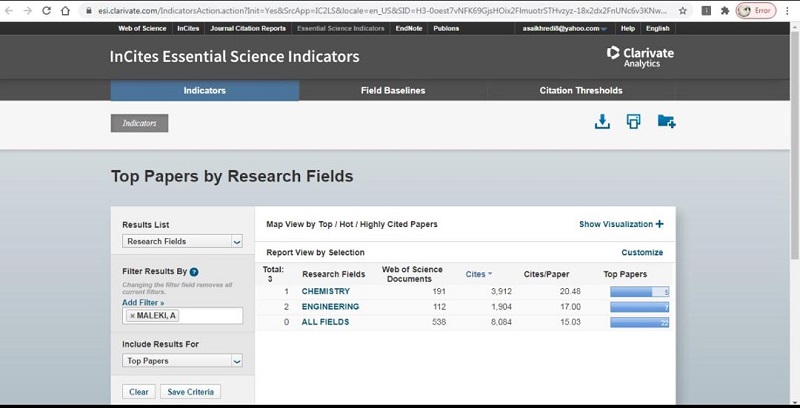Go to browser home icon
Screen dimensions: 800x408
tap(65, 11)
